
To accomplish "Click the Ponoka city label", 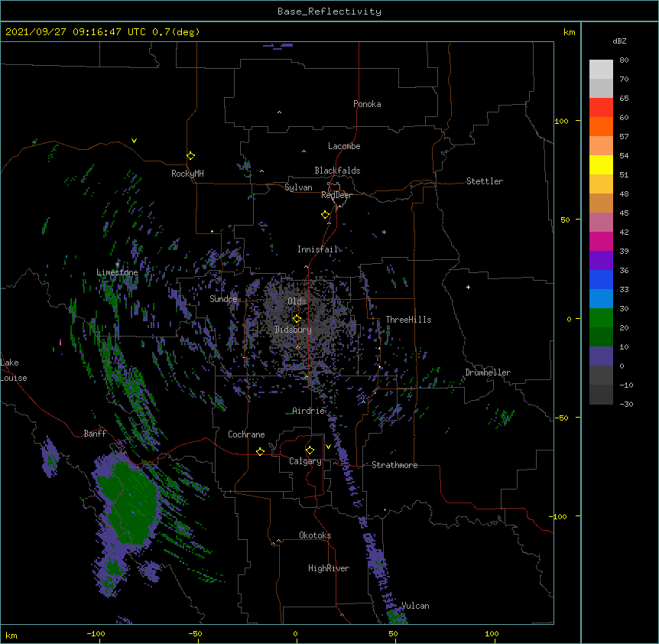I will tap(367, 104).
